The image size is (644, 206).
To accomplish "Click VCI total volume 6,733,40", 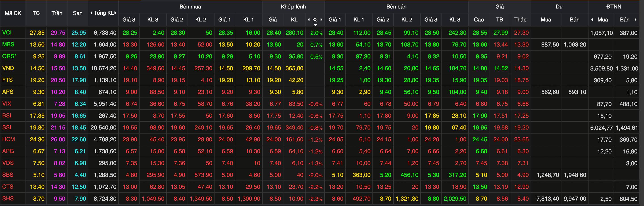I will tap(105, 33).
